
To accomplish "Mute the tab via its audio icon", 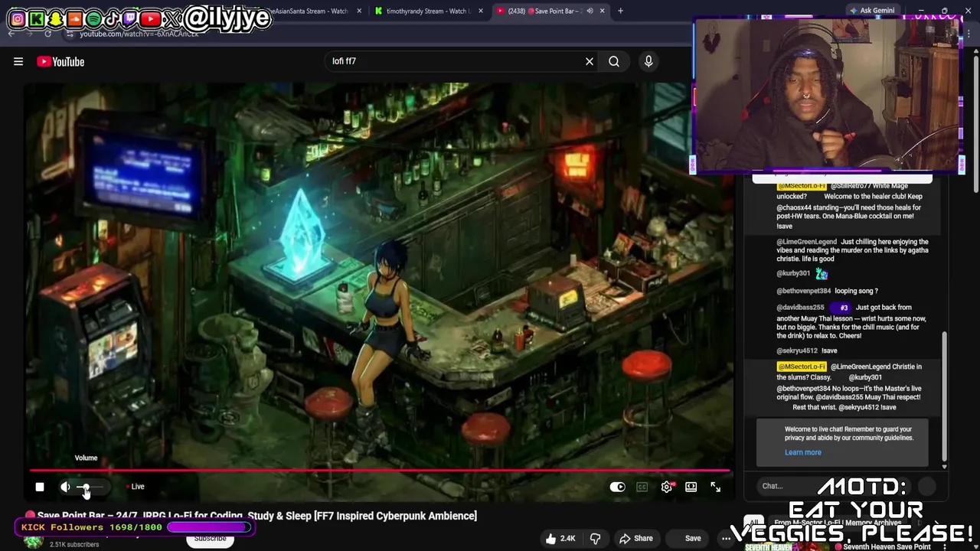I will [x=590, y=11].
